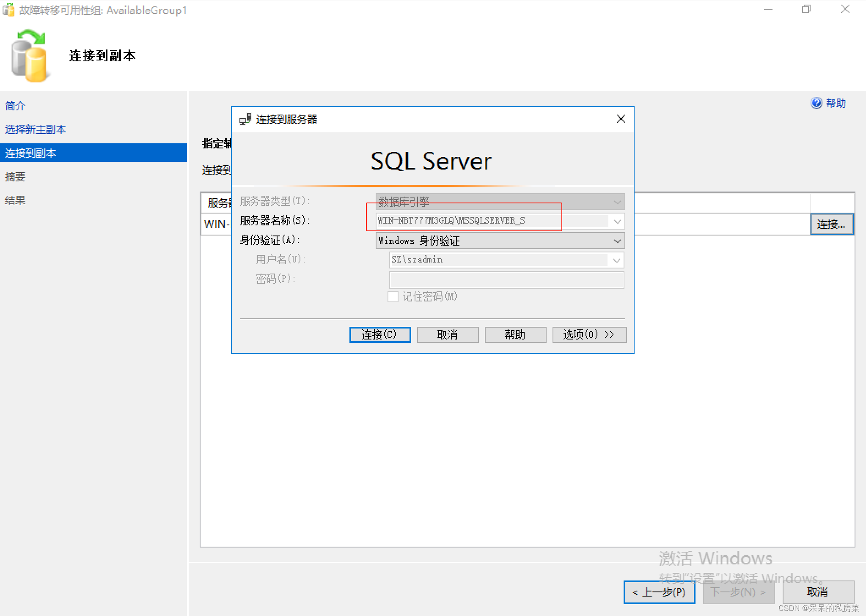Image resolution: width=866 pixels, height=616 pixels.
Task: Minimize the availability group window
Action: pos(768,9)
